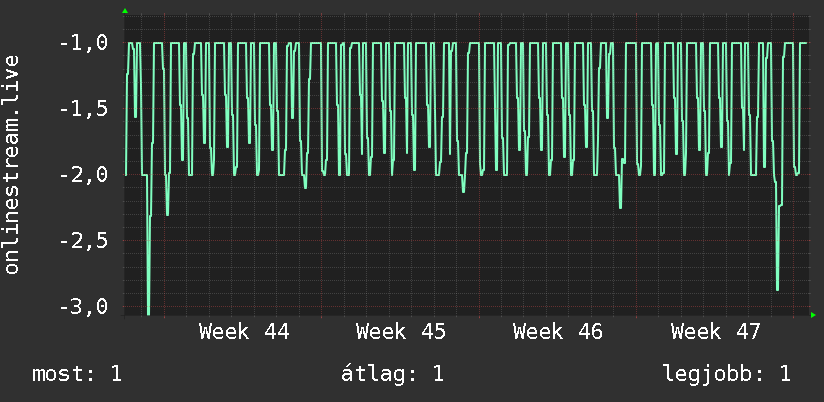Click the 'legjobb: 1' legend value
The width and height of the screenshot is (824, 402).
(x=727, y=374)
